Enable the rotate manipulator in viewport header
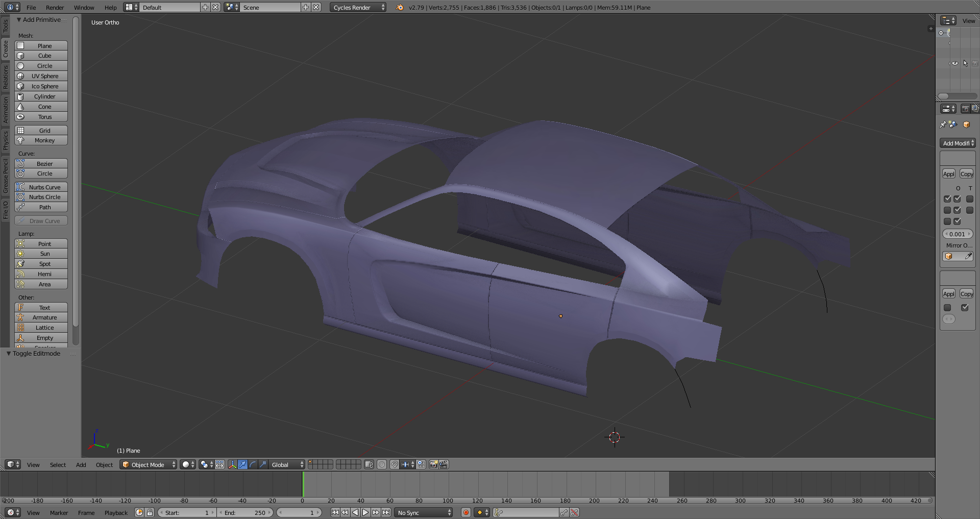Image resolution: width=980 pixels, height=519 pixels. click(x=253, y=464)
